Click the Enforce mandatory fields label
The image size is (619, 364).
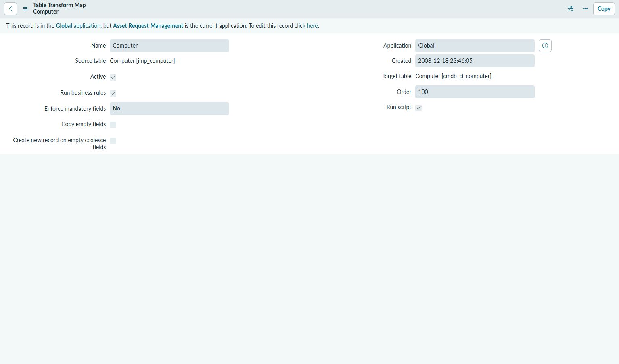point(75,109)
